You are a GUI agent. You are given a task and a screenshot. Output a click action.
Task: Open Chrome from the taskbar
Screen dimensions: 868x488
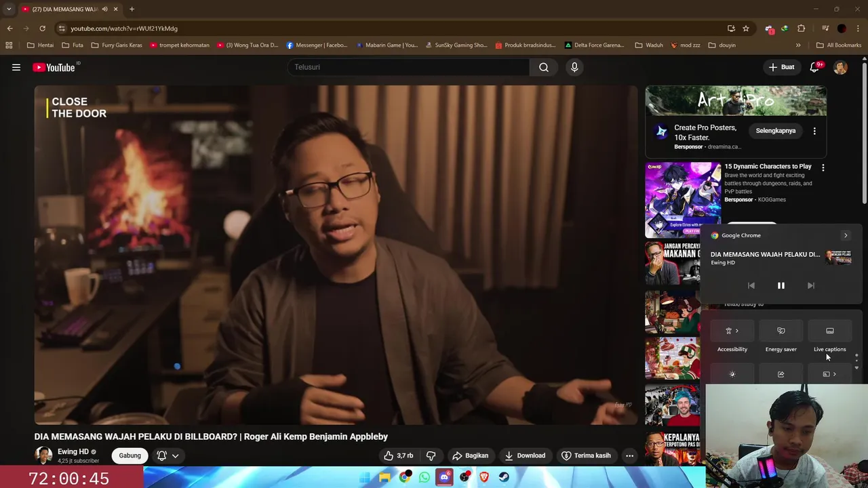(x=404, y=477)
